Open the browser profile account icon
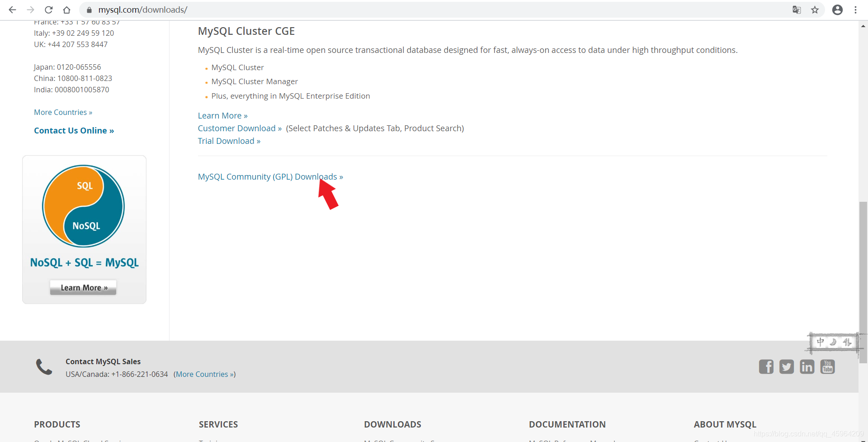 click(837, 10)
